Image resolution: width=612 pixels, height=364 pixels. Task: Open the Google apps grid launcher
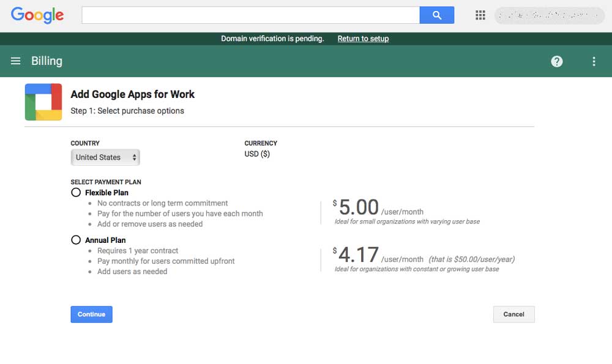point(480,15)
